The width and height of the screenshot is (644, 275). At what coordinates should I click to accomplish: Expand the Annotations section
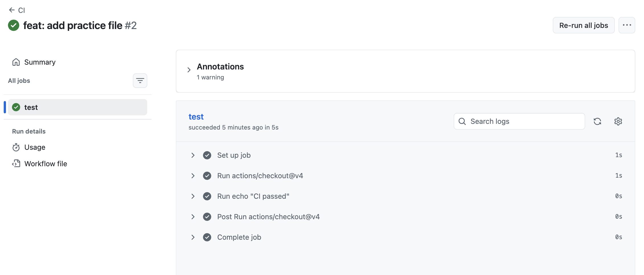pyautogui.click(x=189, y=70)
